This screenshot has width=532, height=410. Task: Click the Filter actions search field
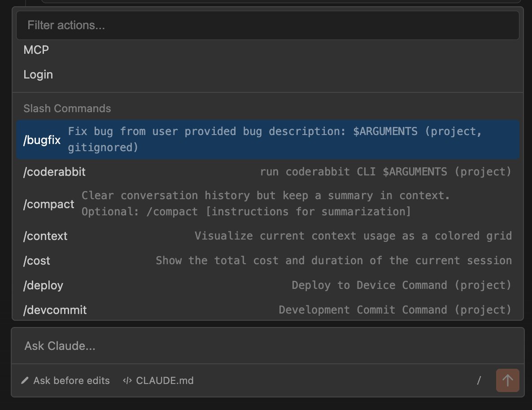coord(267,25)
